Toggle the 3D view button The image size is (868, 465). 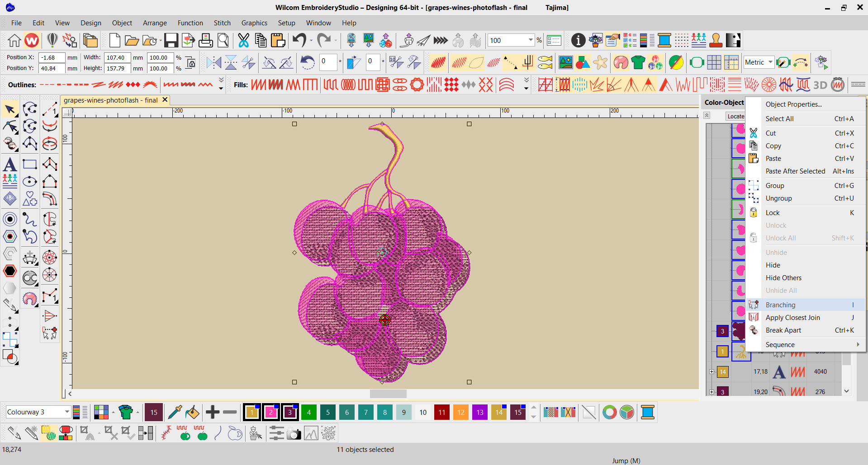[x=820, y=85]
